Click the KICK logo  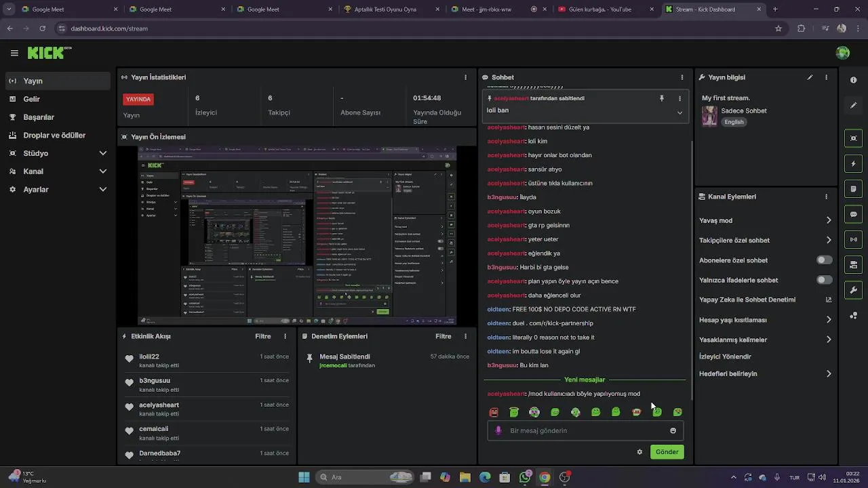(50, 53)
